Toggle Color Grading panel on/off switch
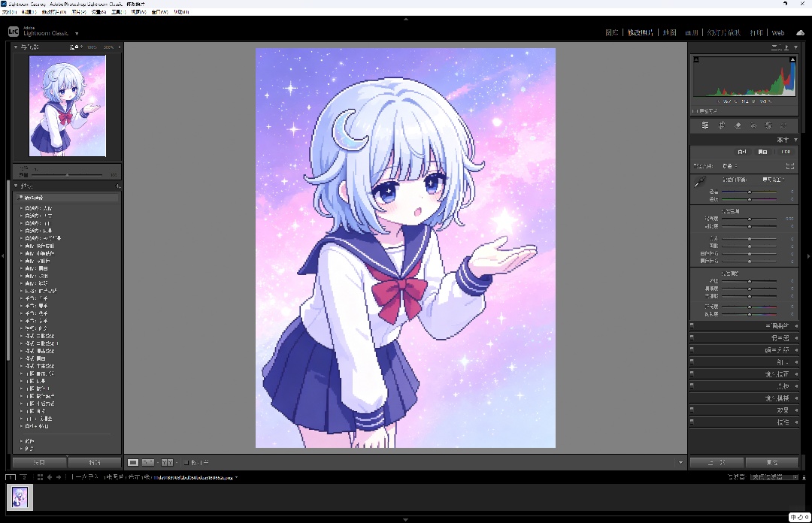This screenshot has width=812, height=523. (692, 349)
